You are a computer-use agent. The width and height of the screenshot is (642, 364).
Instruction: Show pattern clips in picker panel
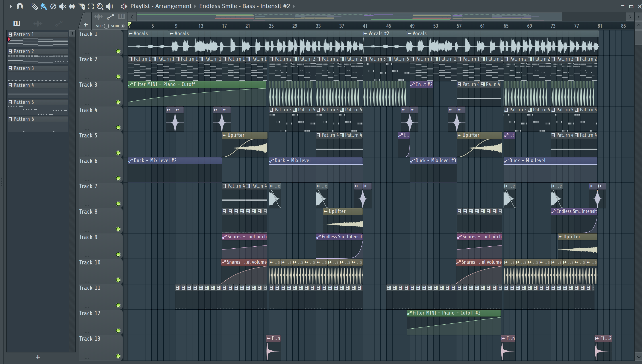pos(17,23)
